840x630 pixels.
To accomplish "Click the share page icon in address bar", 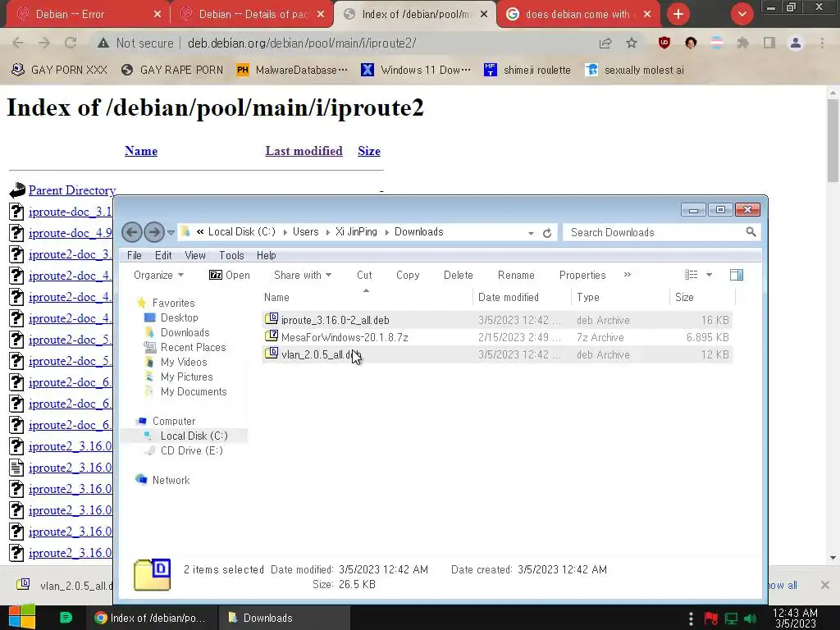I will (x=605, y=43).
